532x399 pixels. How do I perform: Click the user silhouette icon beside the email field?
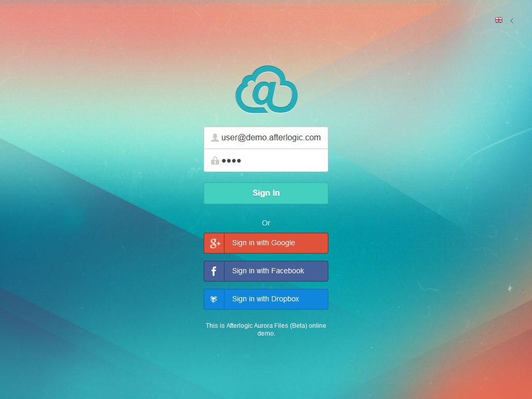(215, 137)
